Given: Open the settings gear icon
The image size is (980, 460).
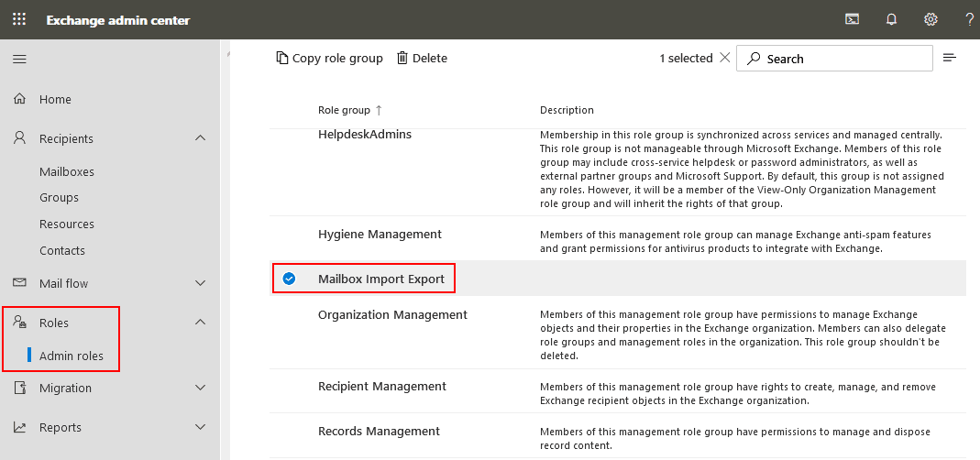Looking at the screenshot, I should pos(930,19).
